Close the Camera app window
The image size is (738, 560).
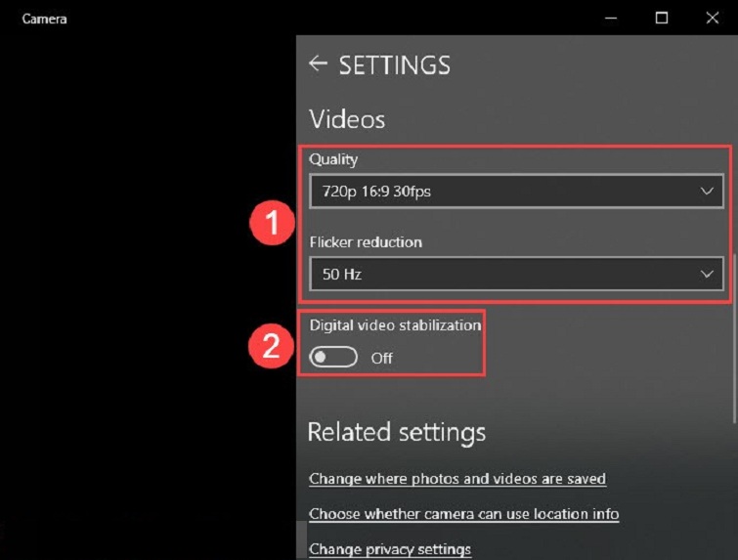click(x=713, y=18)
